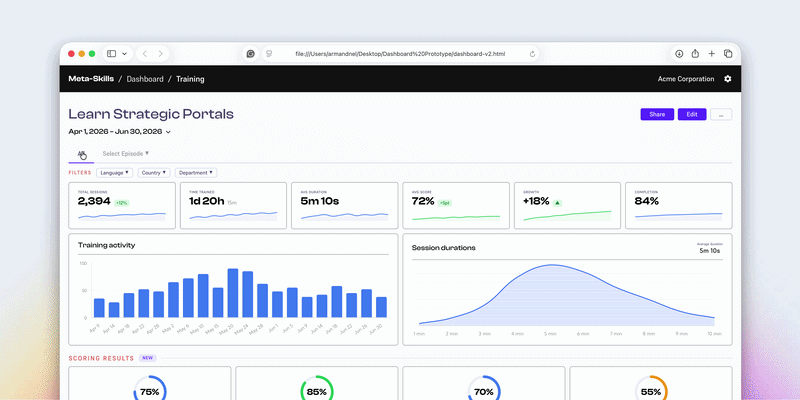
Task: Open the Country filter dropdown
Action: pyautogui.click(x=154, y=173)
